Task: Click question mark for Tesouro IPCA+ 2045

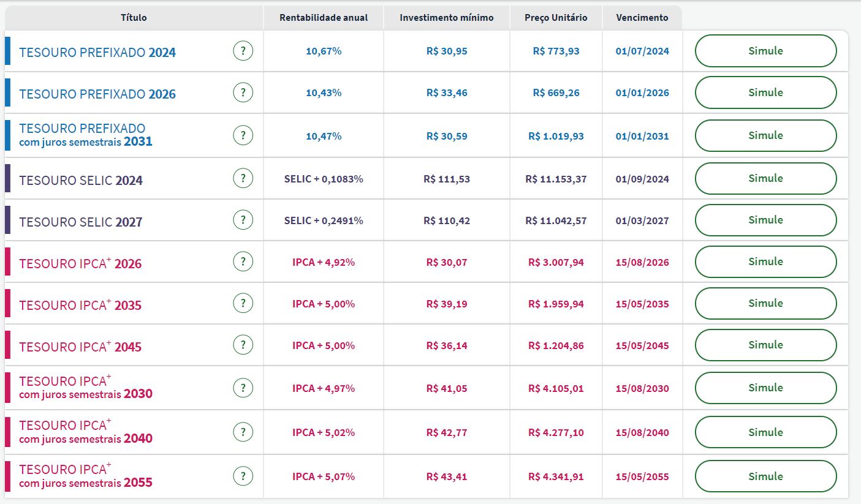Action: coord(243,345)
